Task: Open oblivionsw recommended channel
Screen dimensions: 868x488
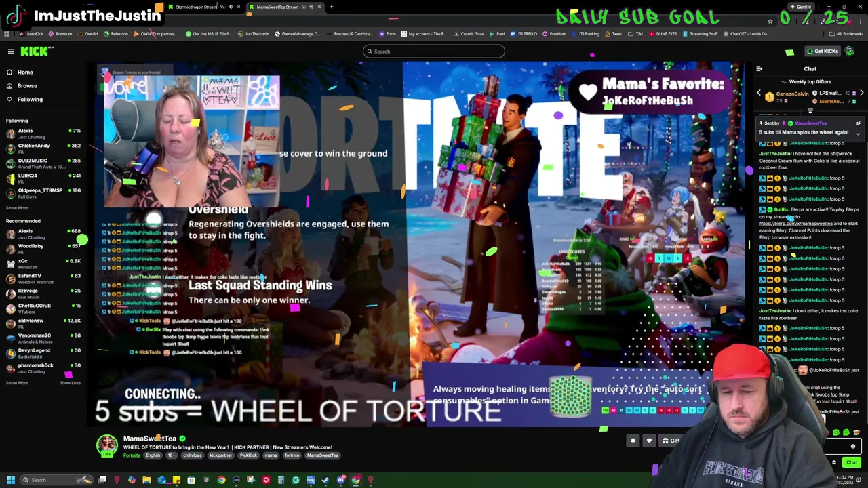Action: click(42, 323)
